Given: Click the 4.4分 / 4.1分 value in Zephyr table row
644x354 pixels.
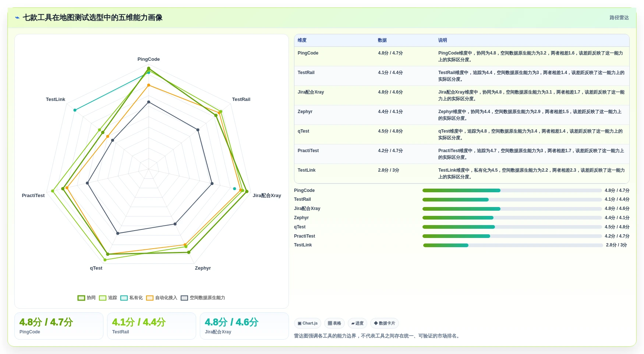Looking at the screenshot, I should point(390,112).
